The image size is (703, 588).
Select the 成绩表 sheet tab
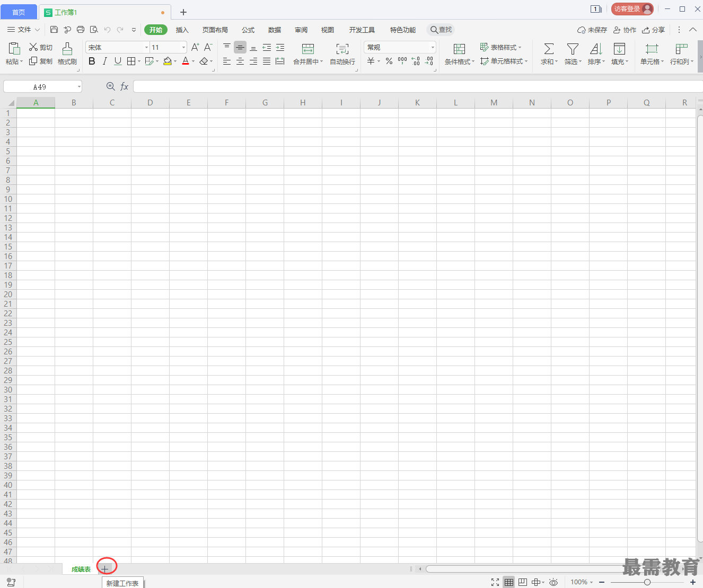81,569
